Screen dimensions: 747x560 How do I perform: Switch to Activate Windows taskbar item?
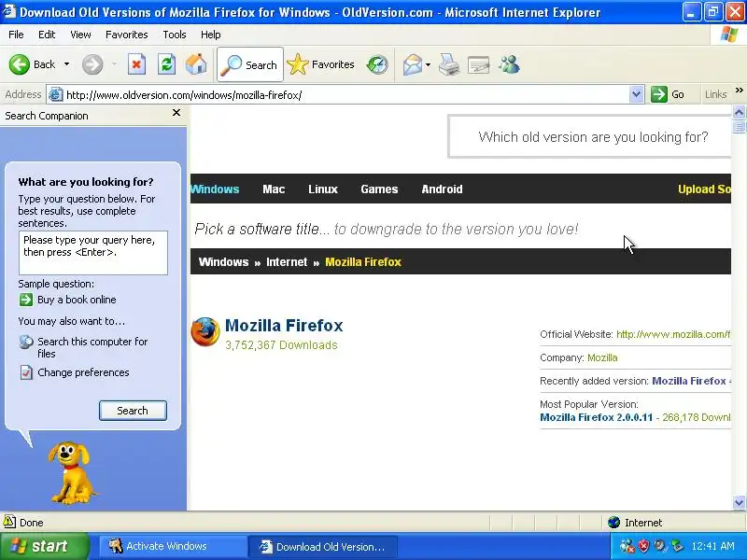coord(173,546)
